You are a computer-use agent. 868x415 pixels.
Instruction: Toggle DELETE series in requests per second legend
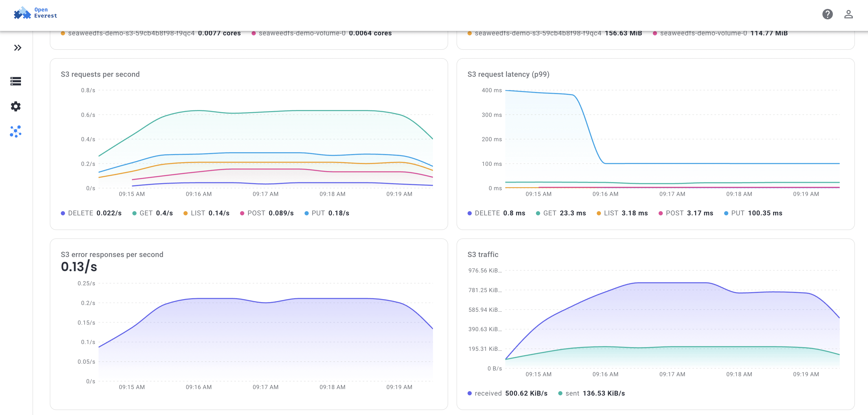click(x=91, y=213)
